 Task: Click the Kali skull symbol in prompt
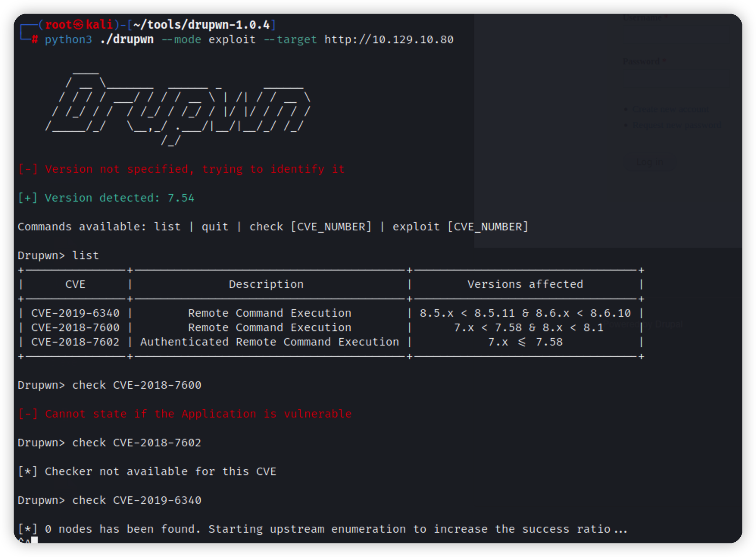(79, 25)
